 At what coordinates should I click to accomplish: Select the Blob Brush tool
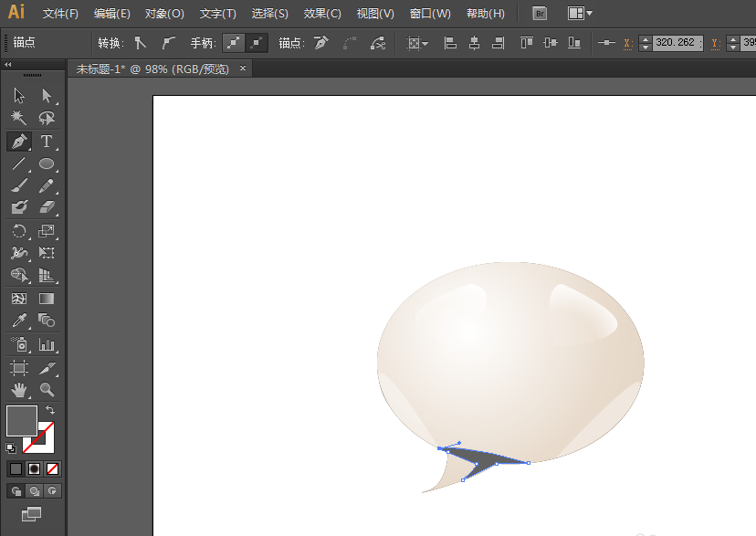(x=19, y=207)
